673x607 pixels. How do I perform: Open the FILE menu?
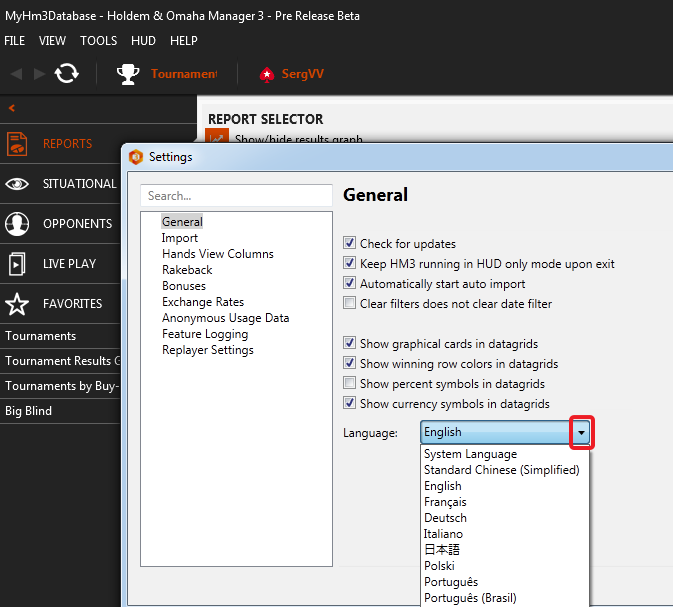(15, 41)
